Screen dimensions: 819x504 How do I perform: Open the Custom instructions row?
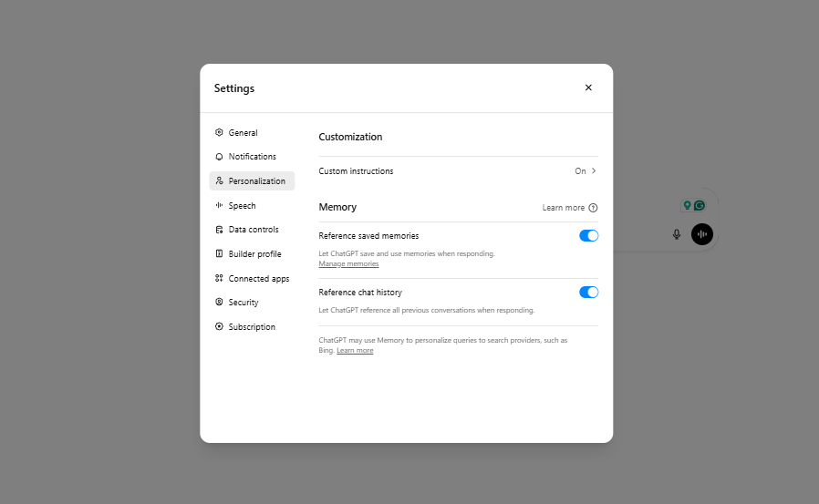[x=458, y=171]
